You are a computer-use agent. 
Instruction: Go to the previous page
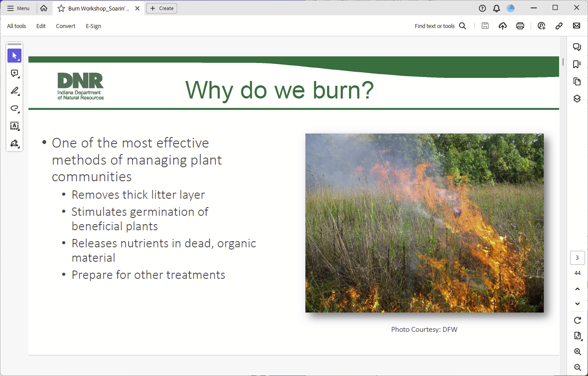[577, 289]
